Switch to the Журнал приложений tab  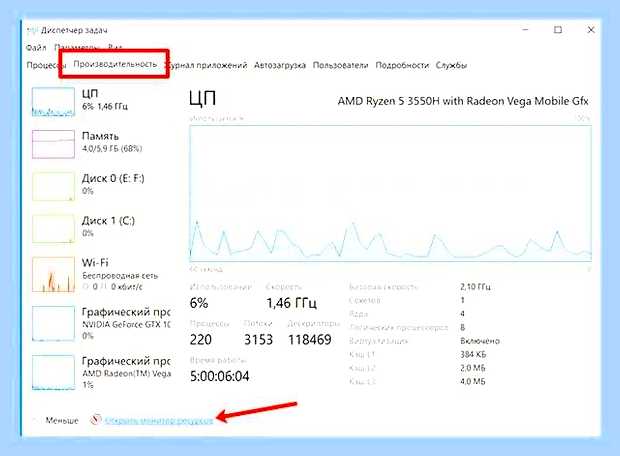[x=206, y=65]
